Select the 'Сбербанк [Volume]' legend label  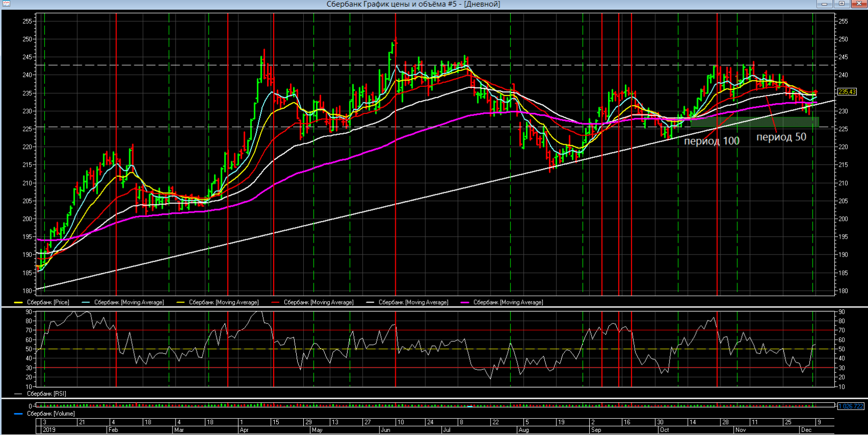(51, 414)
